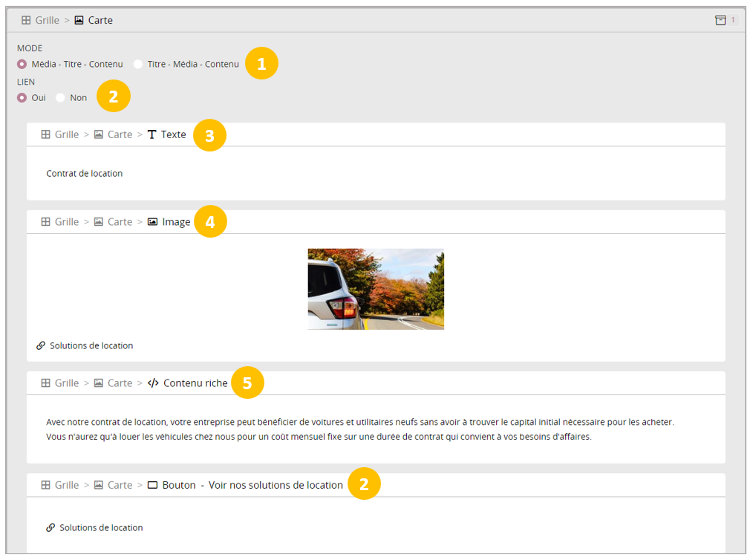The width and height of the screenshot is (753, 560).
Task: Open Grille in the Contenu riche breadcrumb
Action: tap(66, 383)
